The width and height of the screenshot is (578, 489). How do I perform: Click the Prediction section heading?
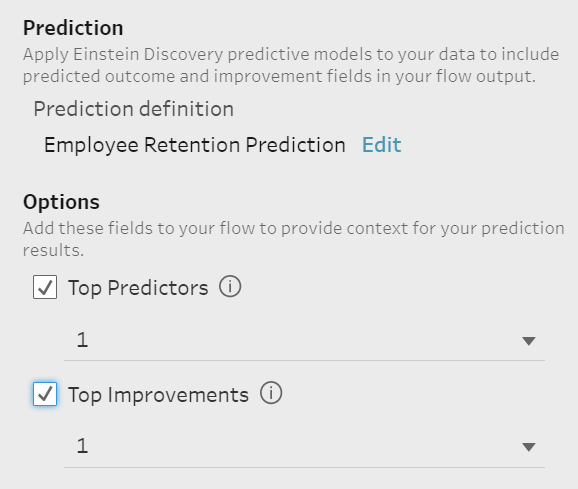[x=73, y=28]
